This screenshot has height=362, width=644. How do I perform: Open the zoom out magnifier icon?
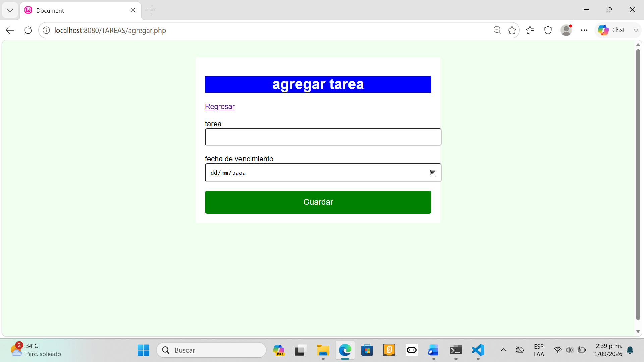click(497, 30)
